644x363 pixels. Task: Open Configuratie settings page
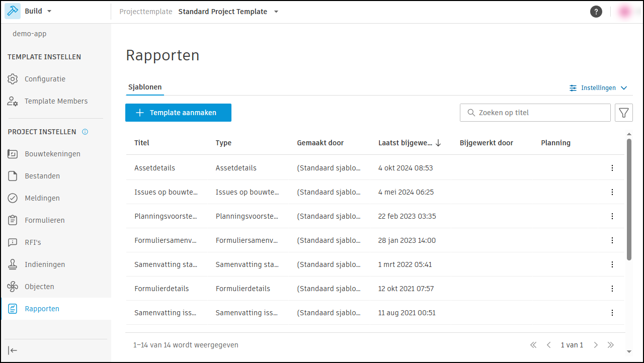45,79
